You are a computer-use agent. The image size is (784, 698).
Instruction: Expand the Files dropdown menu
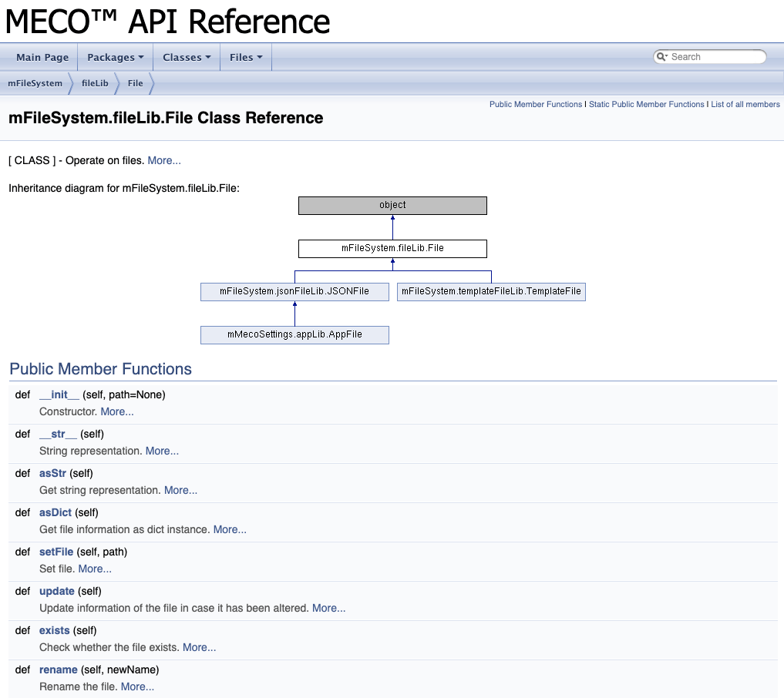(246, 58)
